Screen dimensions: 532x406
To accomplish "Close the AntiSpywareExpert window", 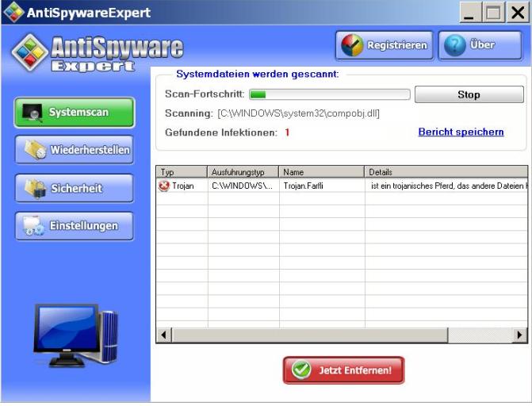I will (x=518, y=13).
